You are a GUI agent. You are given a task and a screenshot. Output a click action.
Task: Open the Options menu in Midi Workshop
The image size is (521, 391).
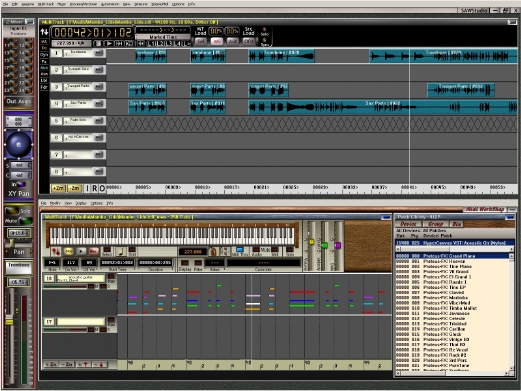97,203
